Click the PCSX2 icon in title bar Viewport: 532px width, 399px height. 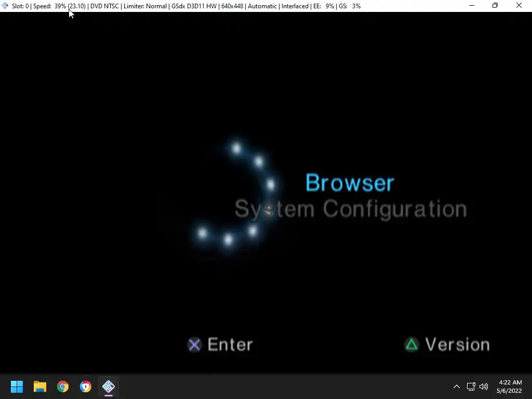pos(5,6)
